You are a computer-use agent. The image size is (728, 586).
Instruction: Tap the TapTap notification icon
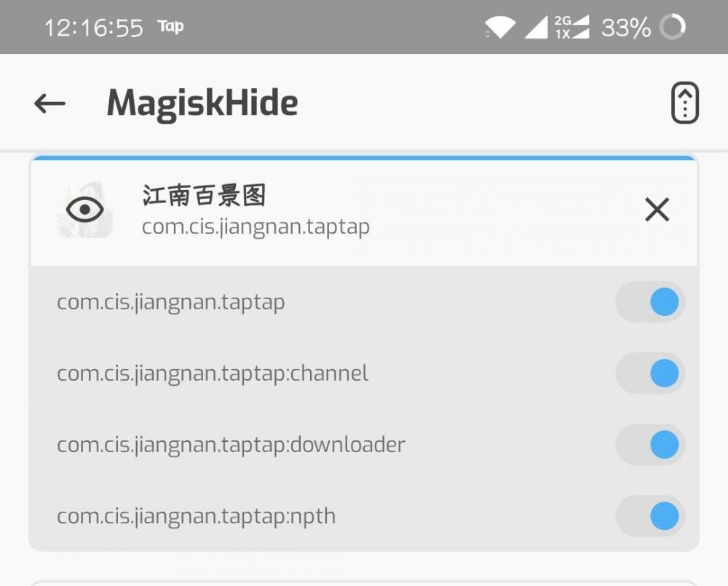tap(170, 27)
